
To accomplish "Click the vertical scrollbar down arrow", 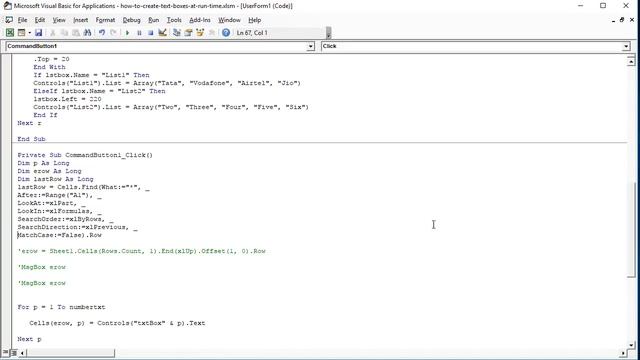I will tap(631, 345).
